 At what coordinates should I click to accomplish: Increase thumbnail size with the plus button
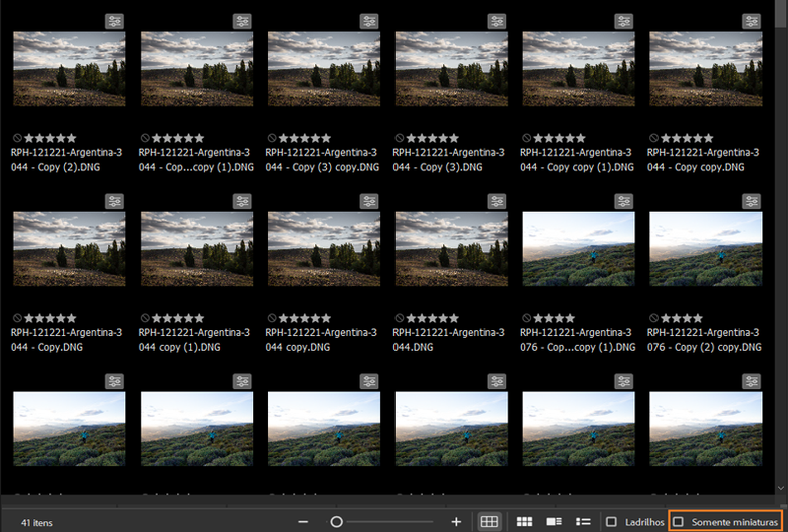click(x=456, y=522)
